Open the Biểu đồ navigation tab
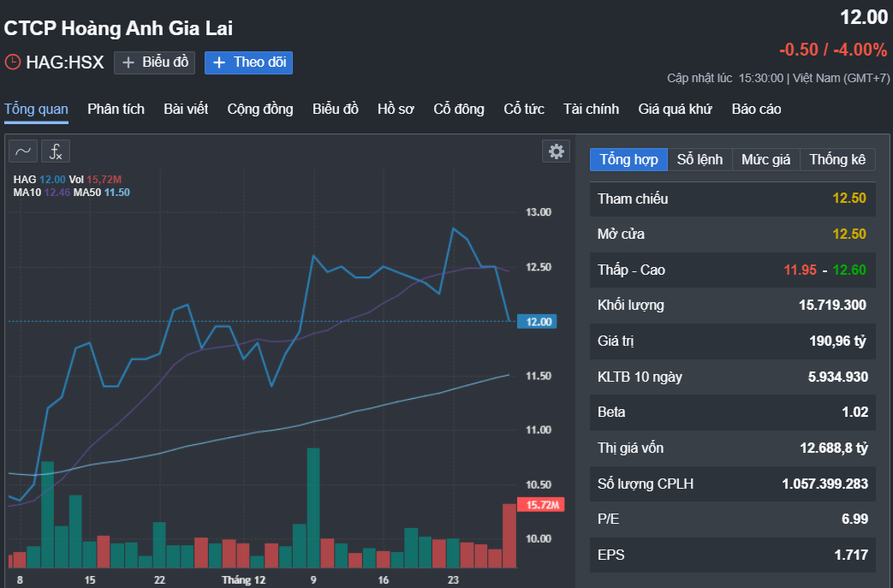Viewport: 893px width, 588px height. point(336,110)
